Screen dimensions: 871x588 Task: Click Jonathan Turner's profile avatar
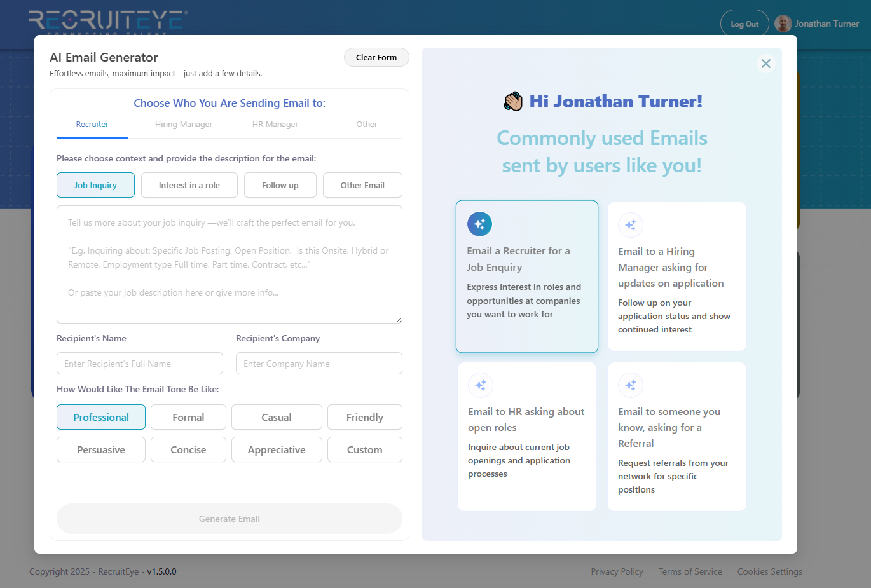pyautogui.click(x=783, y=24)
